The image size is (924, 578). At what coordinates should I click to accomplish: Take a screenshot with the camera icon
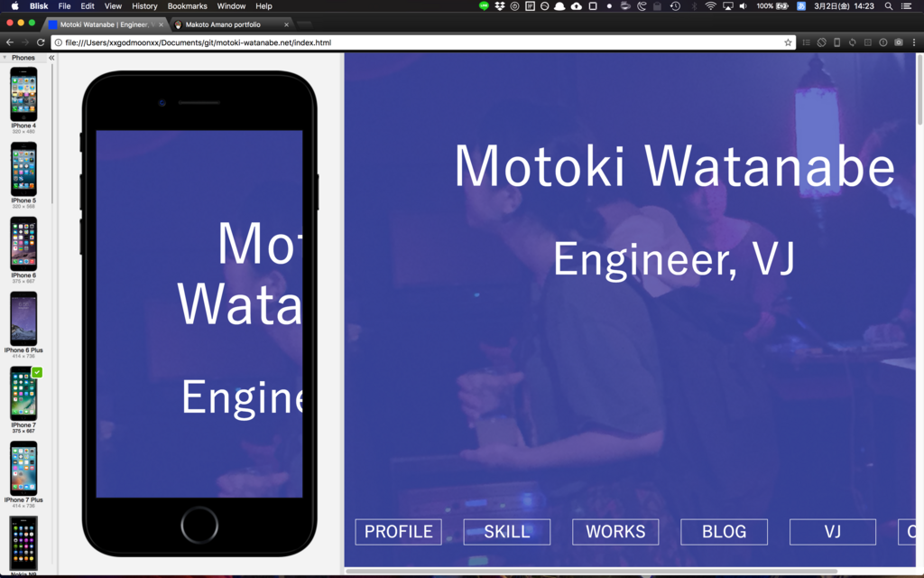click(x=899, y=42)
